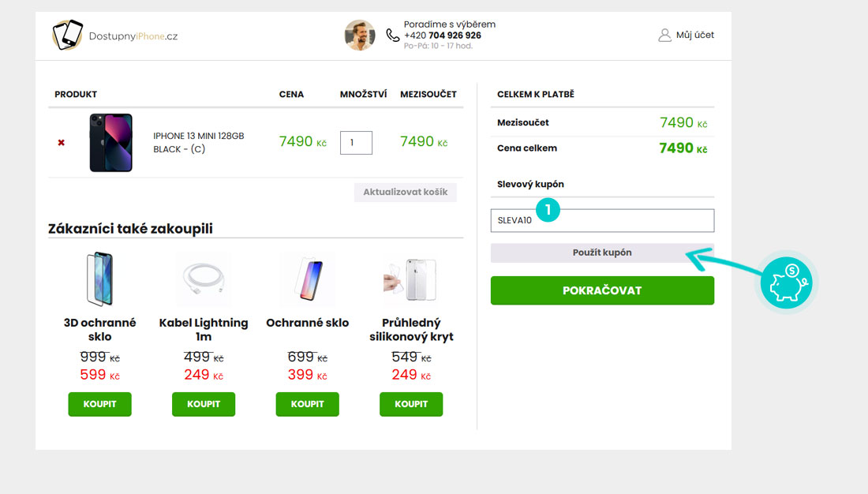
Task: Click the piggy bank savings icon
Action: point(786,283)
